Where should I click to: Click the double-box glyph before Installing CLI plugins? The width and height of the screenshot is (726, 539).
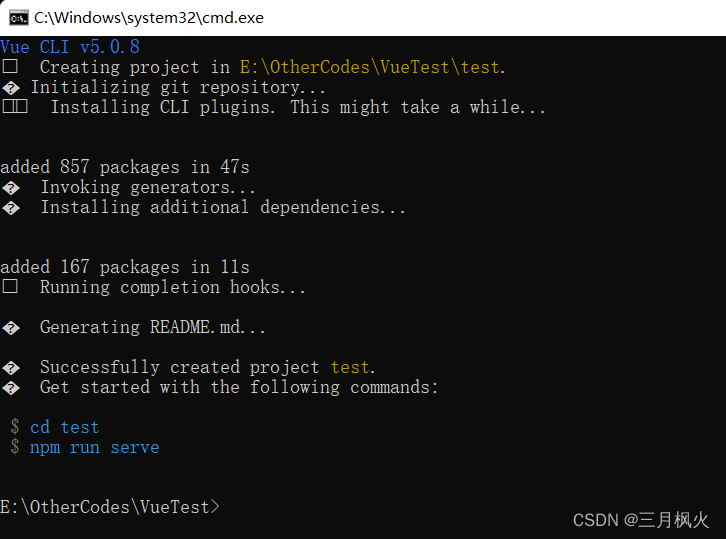(15, 107)
